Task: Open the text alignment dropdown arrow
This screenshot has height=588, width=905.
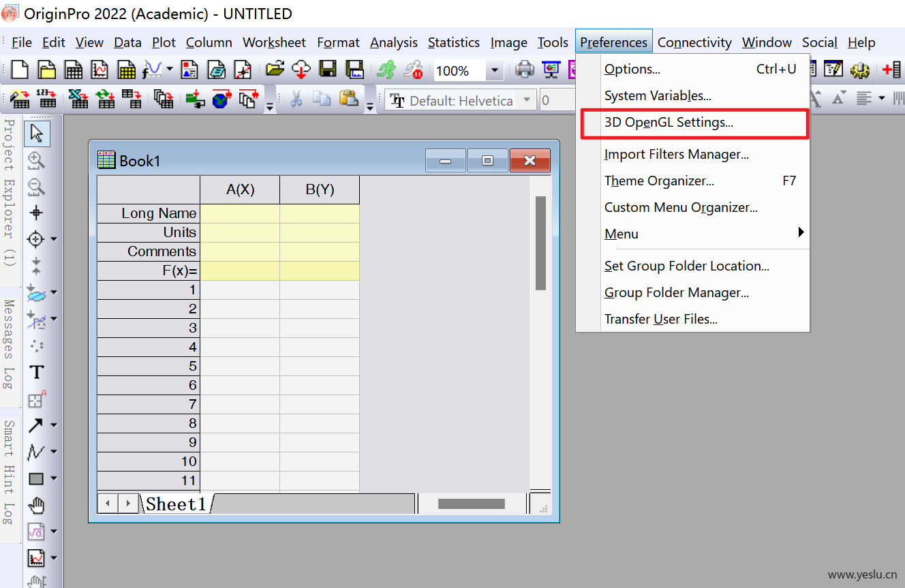Action: (x=882, y=99)
